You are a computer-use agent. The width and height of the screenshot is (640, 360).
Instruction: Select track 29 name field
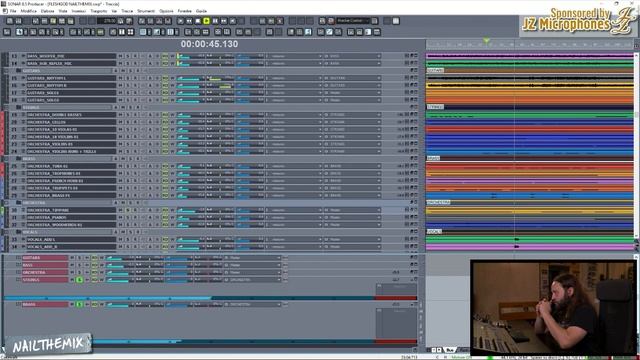tap(71, 196)
